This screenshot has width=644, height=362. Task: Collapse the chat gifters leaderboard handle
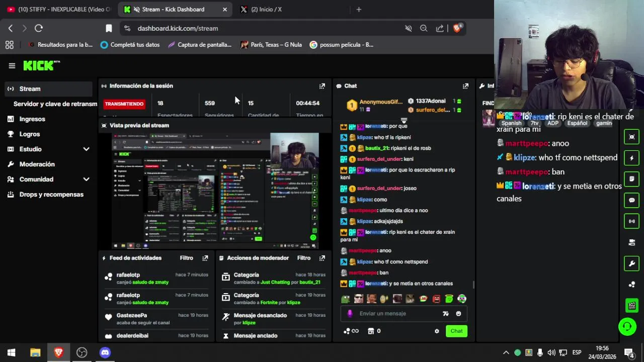click(x=404, y=121)
